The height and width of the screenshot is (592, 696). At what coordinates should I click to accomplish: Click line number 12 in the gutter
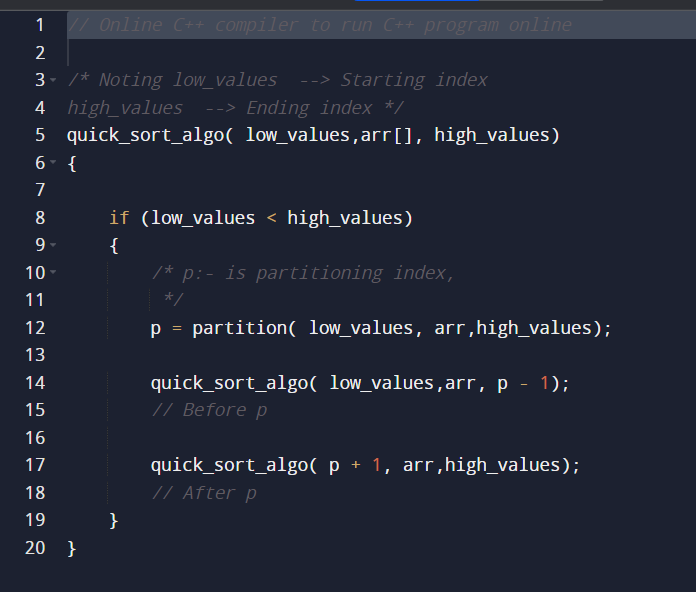[x=35, y=328]
